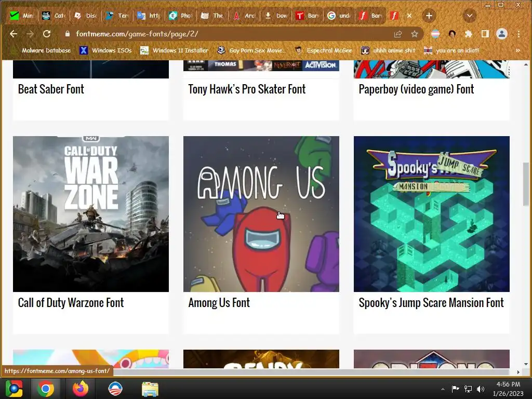Toggle the browser side panel
The width and height of the screenshot is (532, 399).
click(485, 34)
